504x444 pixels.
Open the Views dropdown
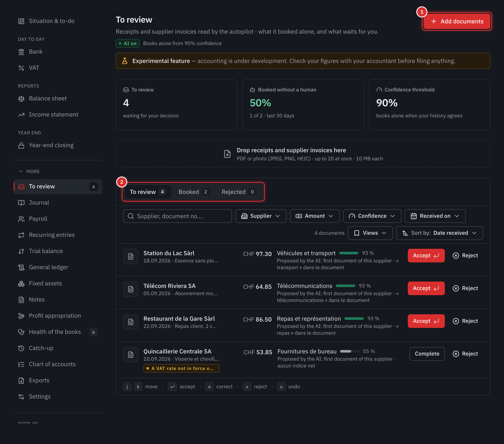tap(370, 233)
